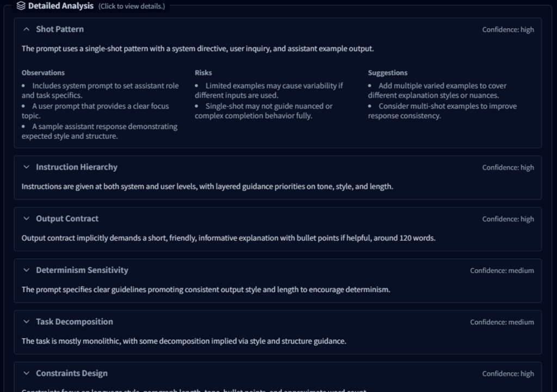This screenshot has height=392, width=557.
Task: Expand the Constraints Design section
Action: 72,374
